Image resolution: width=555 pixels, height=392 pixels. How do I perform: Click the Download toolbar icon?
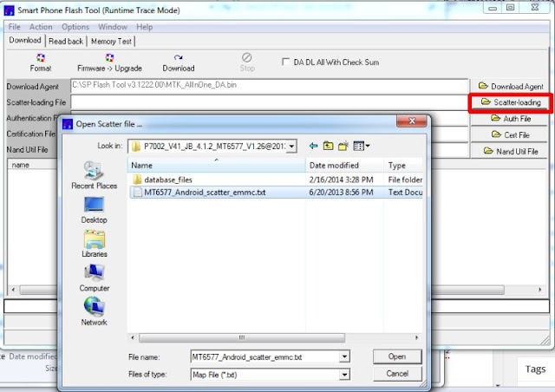(x=178, y=58)
